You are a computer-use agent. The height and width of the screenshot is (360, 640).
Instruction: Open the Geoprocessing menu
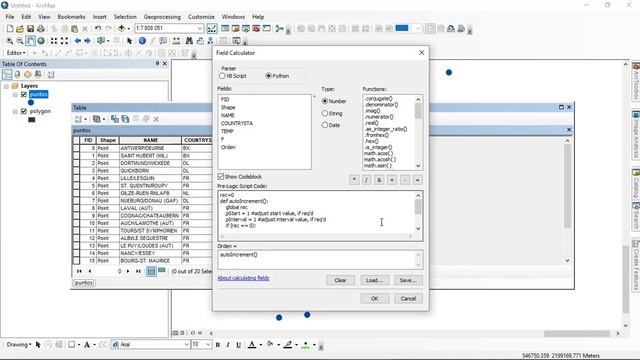coord(162,17)
